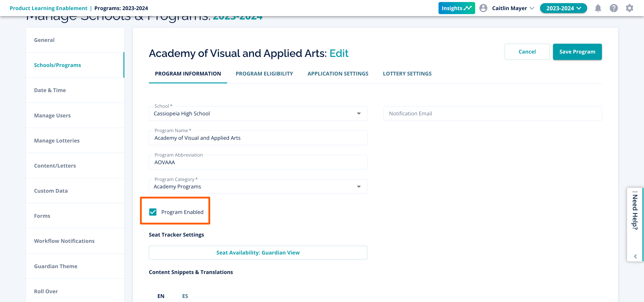Expand the Program Category dropdown

point(358,187)
